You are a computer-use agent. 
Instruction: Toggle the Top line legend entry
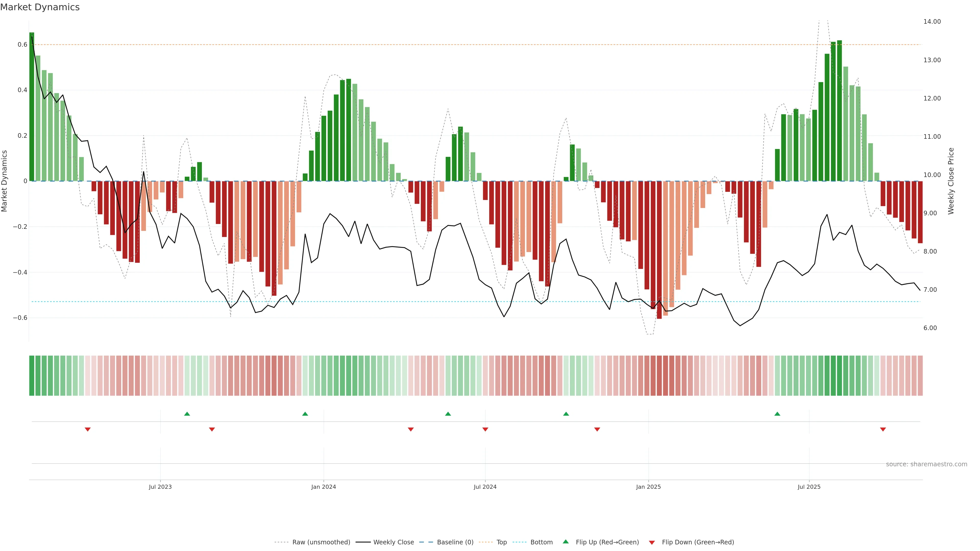[501, 542]
